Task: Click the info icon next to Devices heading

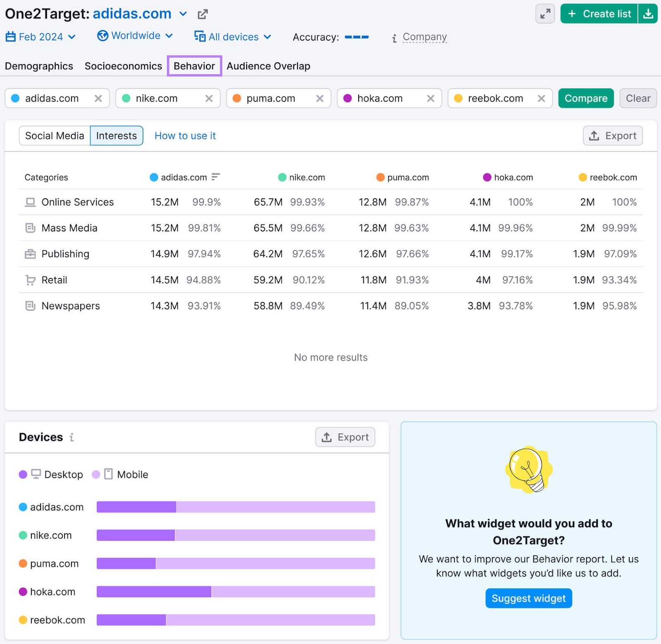Action: point(72,438)
